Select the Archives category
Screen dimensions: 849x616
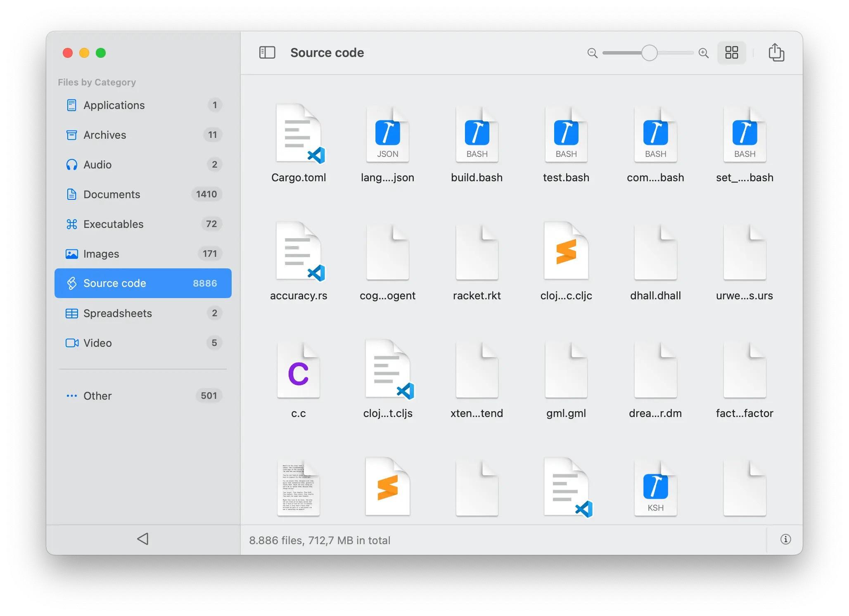104,135
